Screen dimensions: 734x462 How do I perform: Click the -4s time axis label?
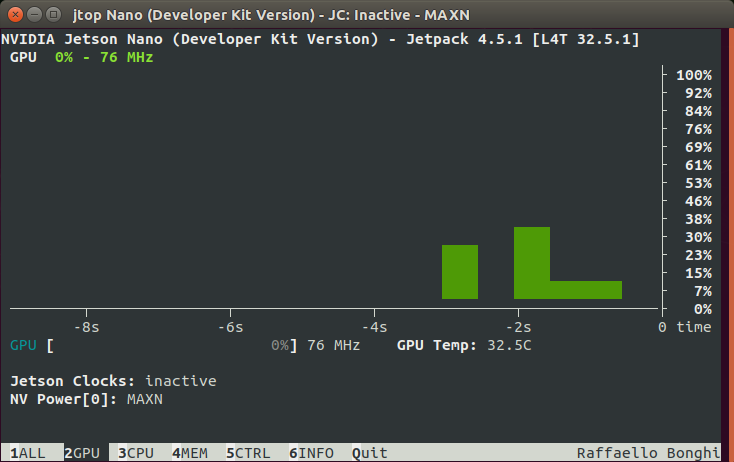pyautogui.click(x=374, y=327)
